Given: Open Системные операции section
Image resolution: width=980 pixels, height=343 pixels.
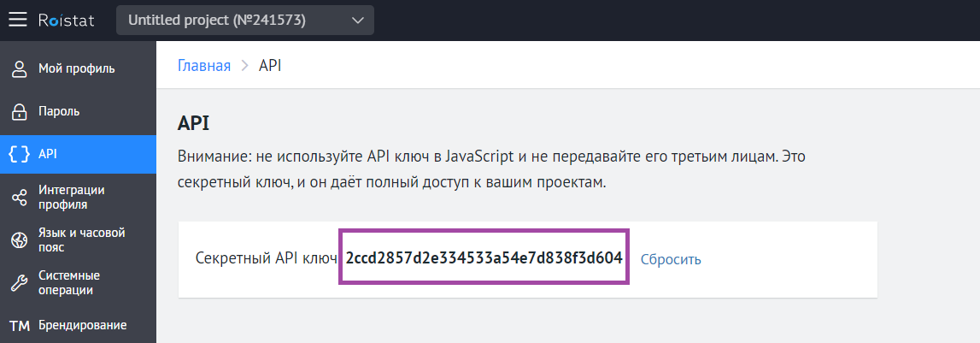Looking at the screenshot, I should coord(69,283).
